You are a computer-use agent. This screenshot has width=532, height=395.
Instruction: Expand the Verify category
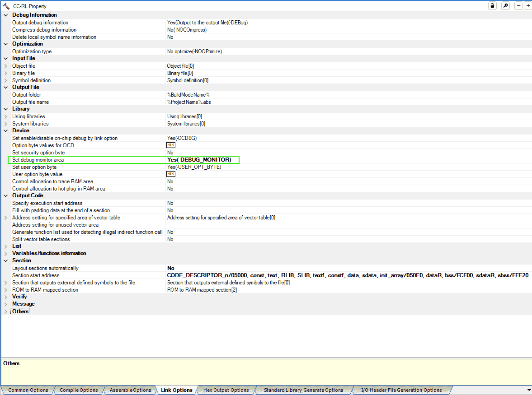point(6,297)
